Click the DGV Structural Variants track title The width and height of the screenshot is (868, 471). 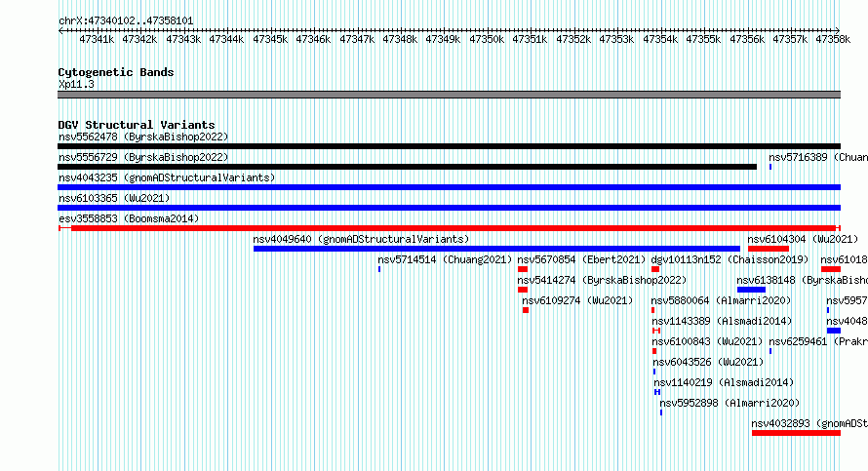[137, 125]
